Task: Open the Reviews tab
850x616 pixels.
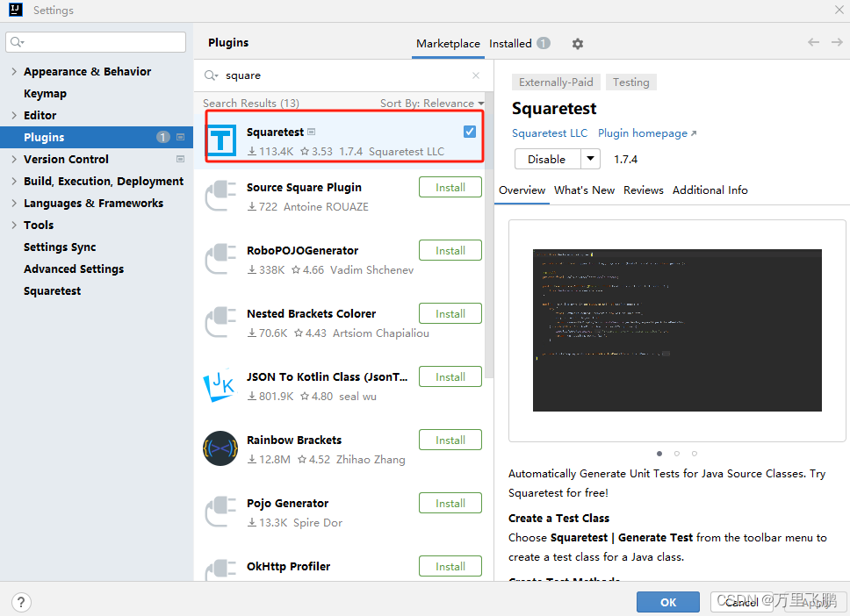Action: [x=644, y=190]
